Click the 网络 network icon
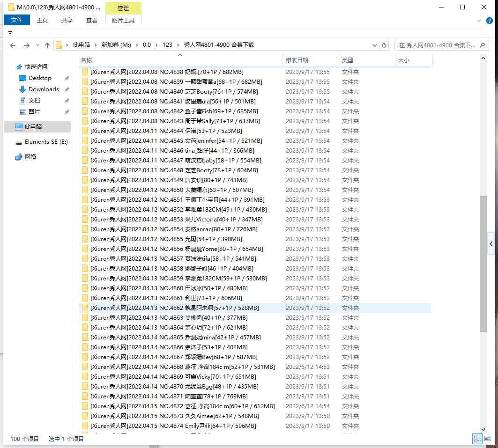The height and width of the screenshot is (448, 498). [19, 156]
